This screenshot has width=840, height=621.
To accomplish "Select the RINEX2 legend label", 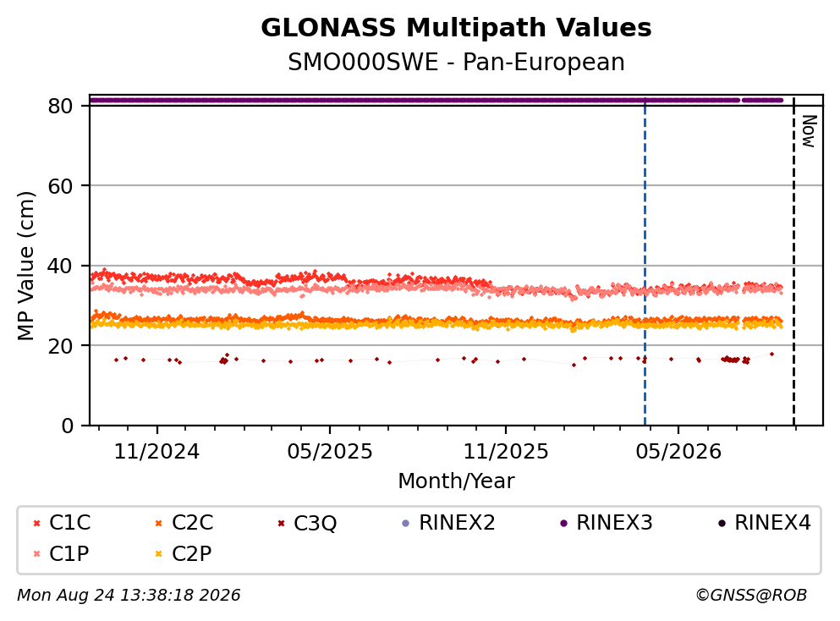I will click(x=457, y=522).
